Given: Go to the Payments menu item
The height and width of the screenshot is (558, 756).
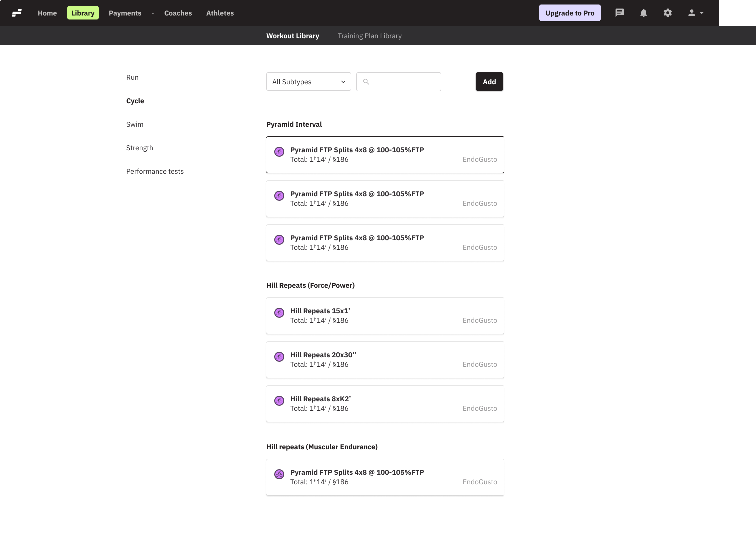Looking at the screenshot, I should [x=125, y=13].
